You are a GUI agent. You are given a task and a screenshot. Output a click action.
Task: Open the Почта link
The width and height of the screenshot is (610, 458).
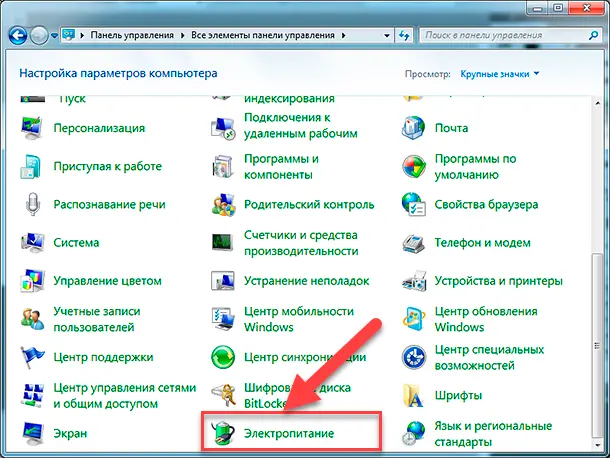click(451, 128)
